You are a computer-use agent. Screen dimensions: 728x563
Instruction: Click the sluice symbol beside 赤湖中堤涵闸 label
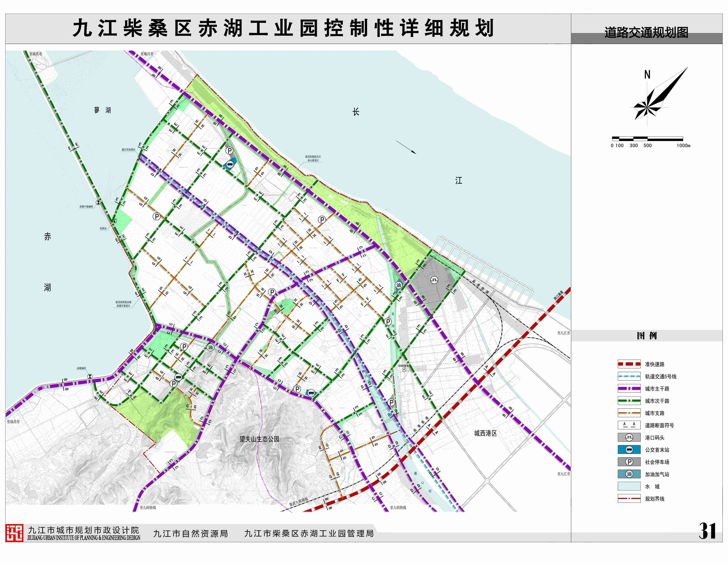tap(98, 202)
